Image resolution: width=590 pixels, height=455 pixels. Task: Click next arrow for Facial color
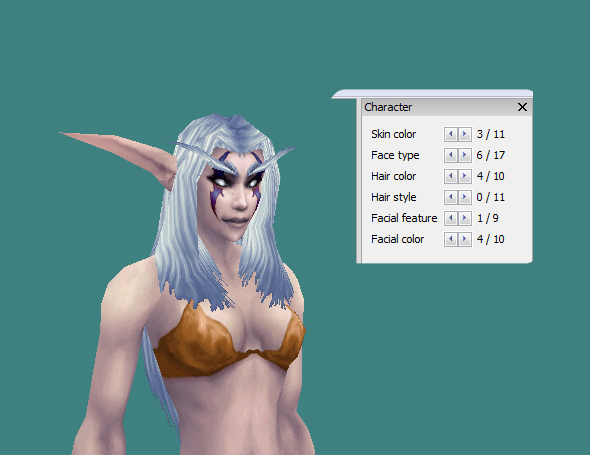click(465, 239)
